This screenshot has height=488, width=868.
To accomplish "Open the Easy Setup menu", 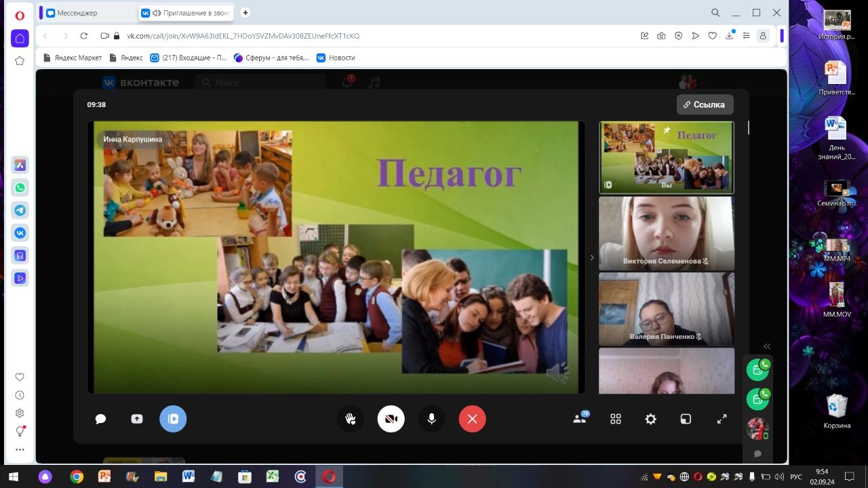I will coord(747,36).
